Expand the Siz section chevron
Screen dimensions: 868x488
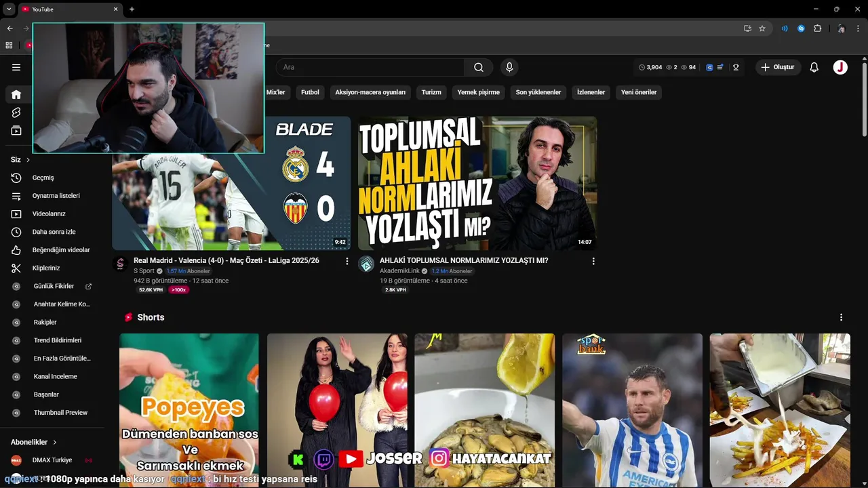pos(28,160)
